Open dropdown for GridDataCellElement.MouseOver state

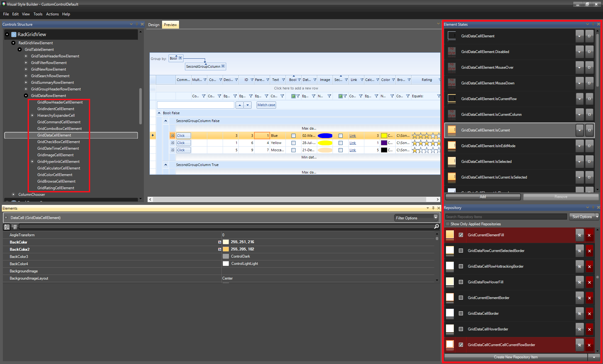[579, 67]
